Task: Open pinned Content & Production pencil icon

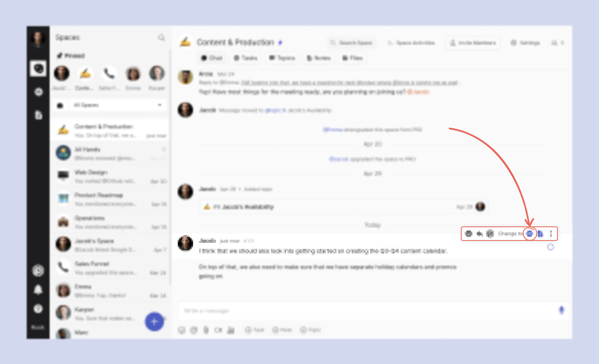Action: [85, 73]
